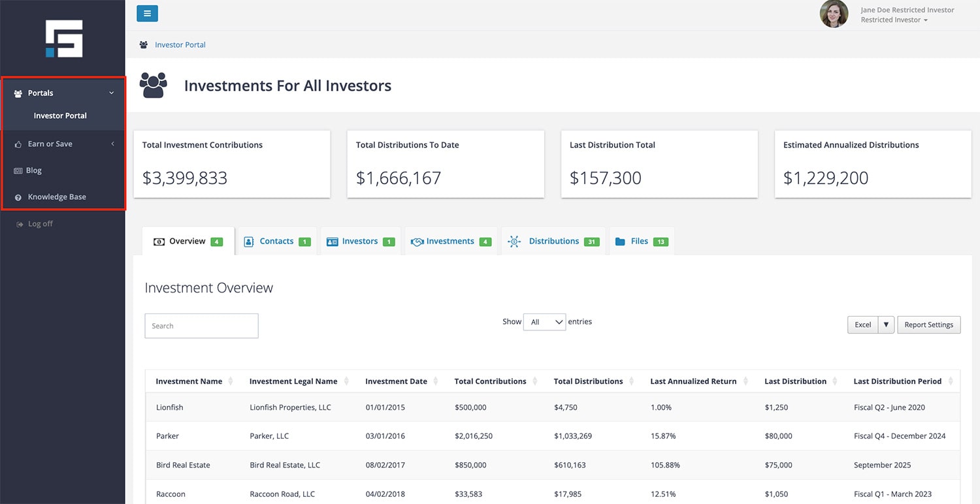The height and width of the screenshot is (504, 980).
Task: Collapse the Portals sidebar section
Action: coord(111,93)
